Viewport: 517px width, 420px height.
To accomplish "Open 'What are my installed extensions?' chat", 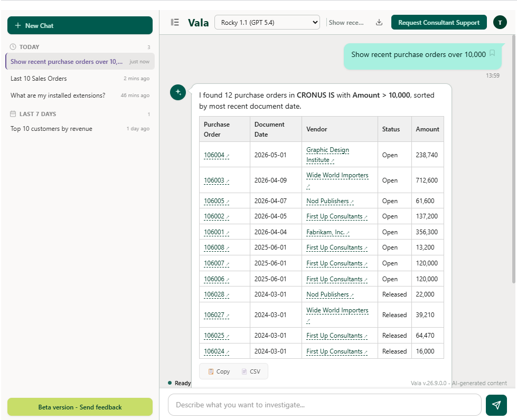I will point(80,95).
